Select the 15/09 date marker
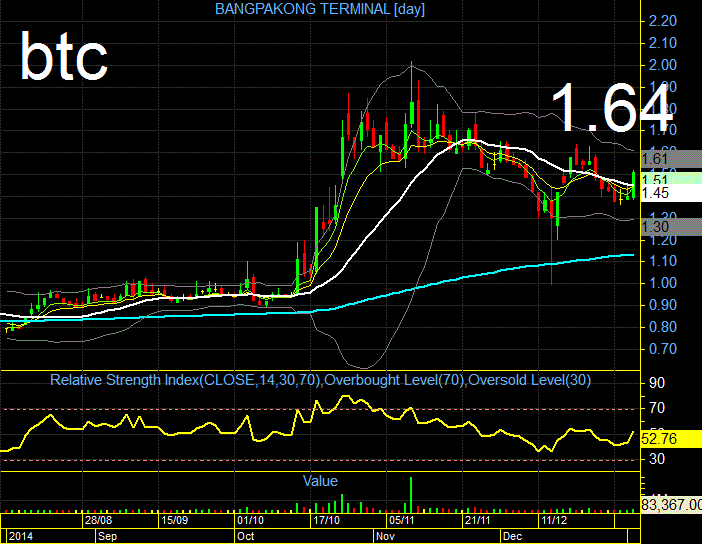 pyautogui.click(x=175, y=520)
